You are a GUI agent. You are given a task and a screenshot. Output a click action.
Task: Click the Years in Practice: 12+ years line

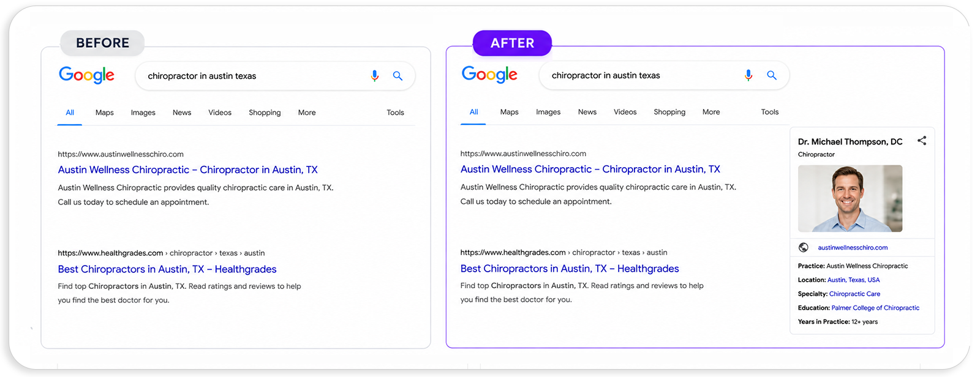[837, 322]
